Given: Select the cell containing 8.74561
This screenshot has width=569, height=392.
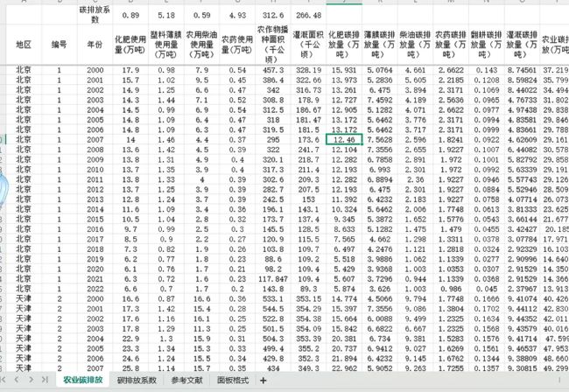Looking at the screenshot, I should click(522, 70).
